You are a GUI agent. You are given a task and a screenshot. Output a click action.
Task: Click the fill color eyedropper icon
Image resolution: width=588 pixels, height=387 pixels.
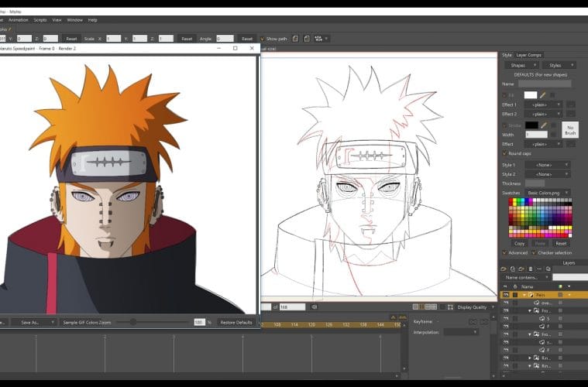pyautogui.click(x=543, y=94)
